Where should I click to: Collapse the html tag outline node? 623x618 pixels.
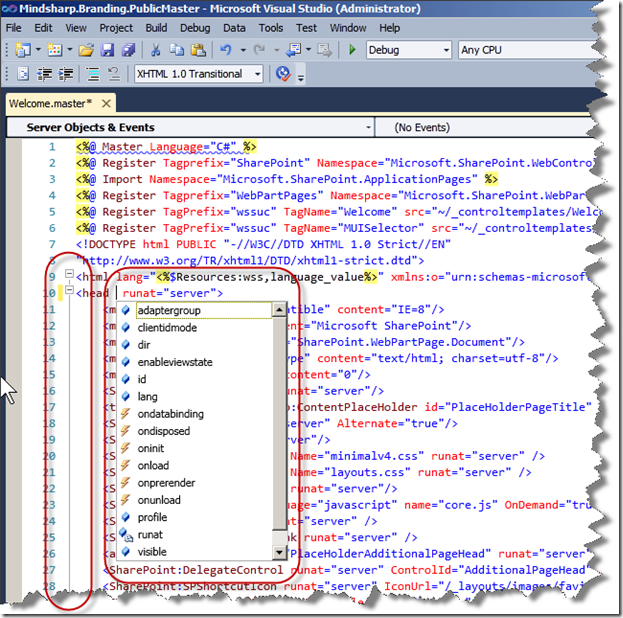[x=67, y=275]
